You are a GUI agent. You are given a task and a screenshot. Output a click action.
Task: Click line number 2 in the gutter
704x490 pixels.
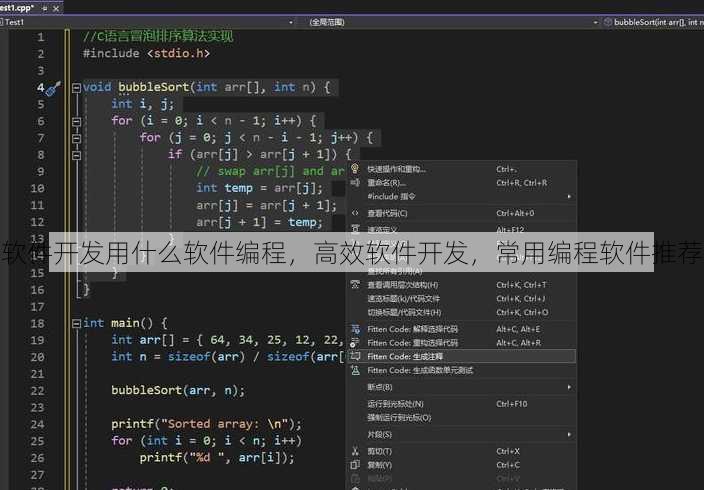40,54
